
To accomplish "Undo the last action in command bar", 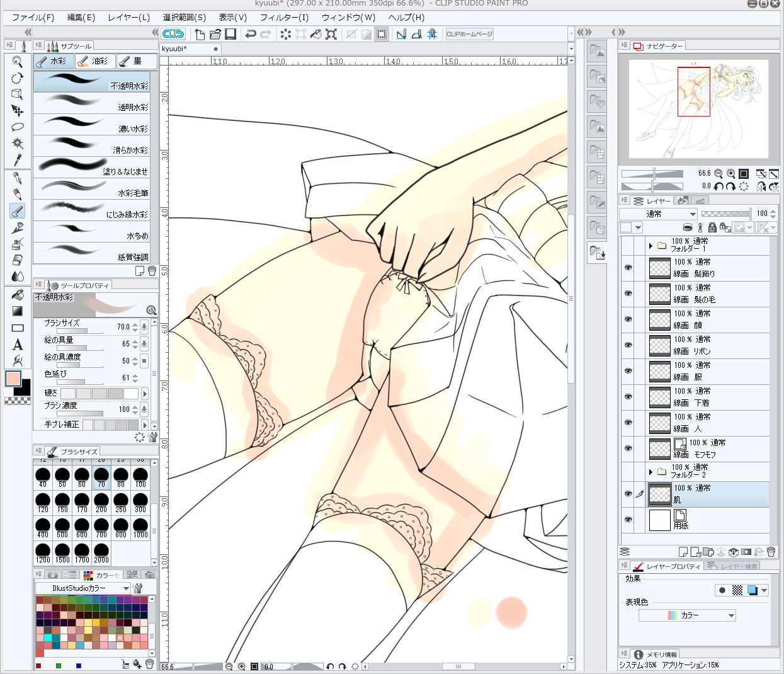I will (x=251, y=34).
